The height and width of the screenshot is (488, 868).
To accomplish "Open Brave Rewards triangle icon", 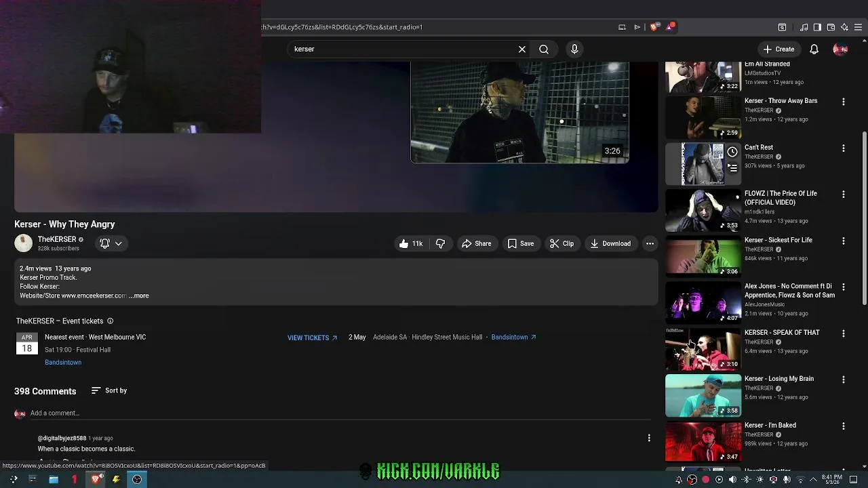I will 670,27.
